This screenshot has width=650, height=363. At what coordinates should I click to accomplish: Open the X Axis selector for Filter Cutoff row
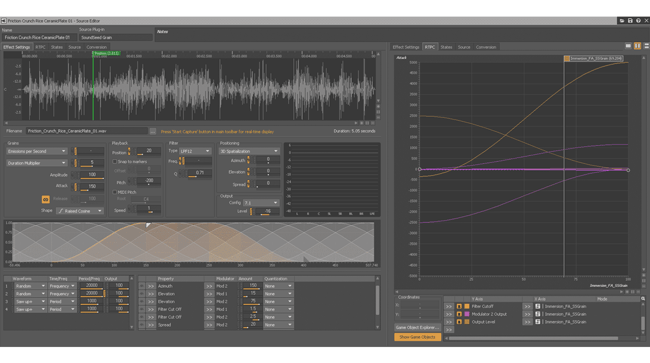pos(527,307)
